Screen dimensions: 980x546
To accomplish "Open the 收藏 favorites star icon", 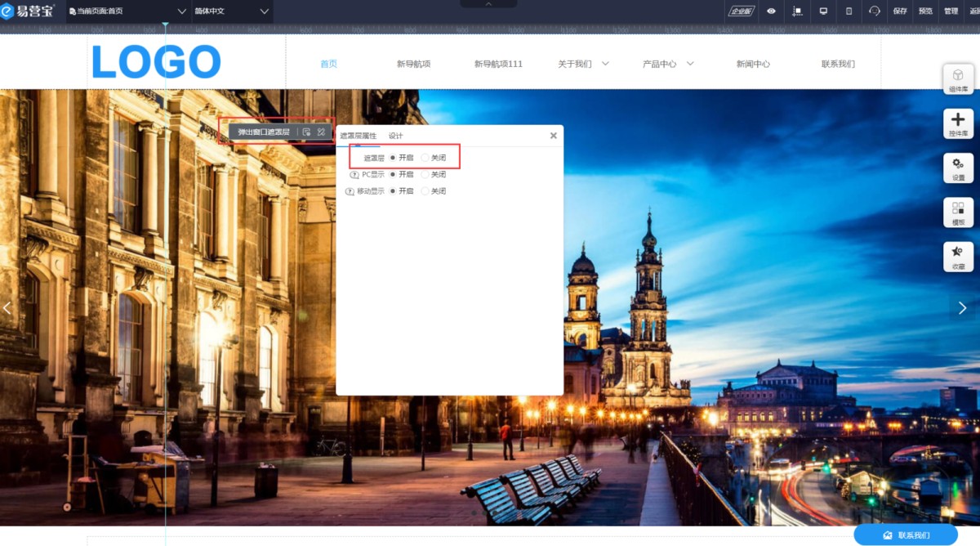I will (x=958, y=257).
